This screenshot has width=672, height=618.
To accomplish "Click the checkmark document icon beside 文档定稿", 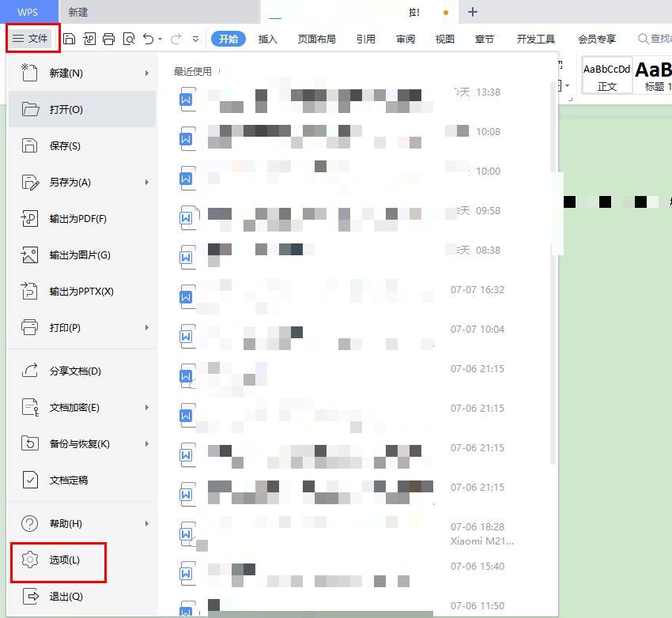I will pos(29,480).
